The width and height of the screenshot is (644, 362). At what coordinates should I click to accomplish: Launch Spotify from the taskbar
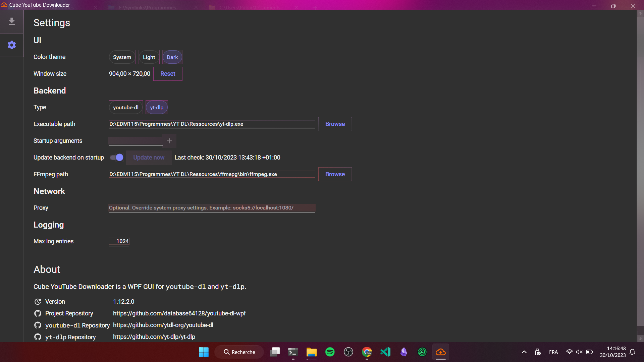(330, 352)
